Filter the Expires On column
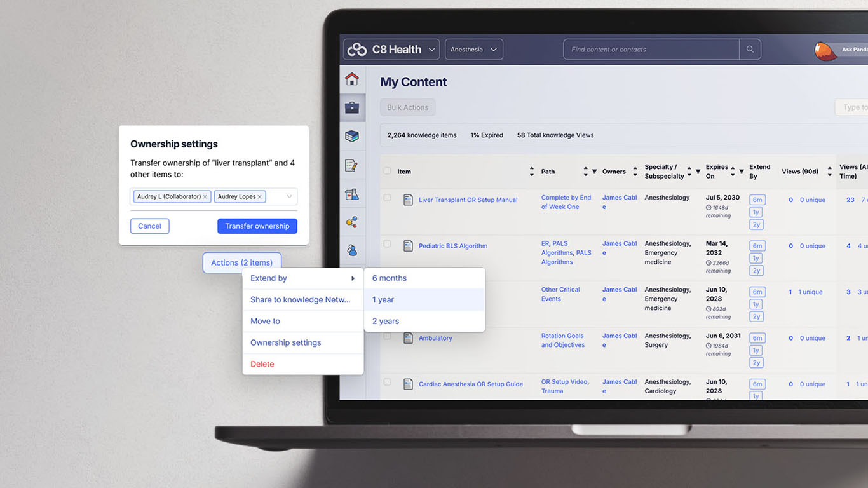 tap(742, 172)
